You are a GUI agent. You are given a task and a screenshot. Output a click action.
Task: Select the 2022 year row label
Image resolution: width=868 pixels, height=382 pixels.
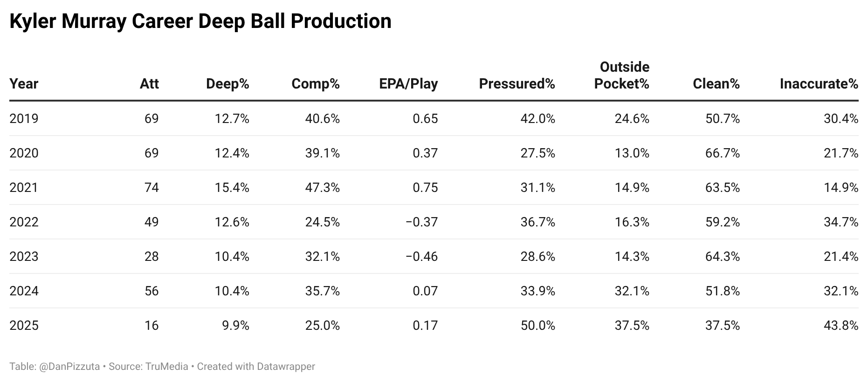tap(24, 222)
